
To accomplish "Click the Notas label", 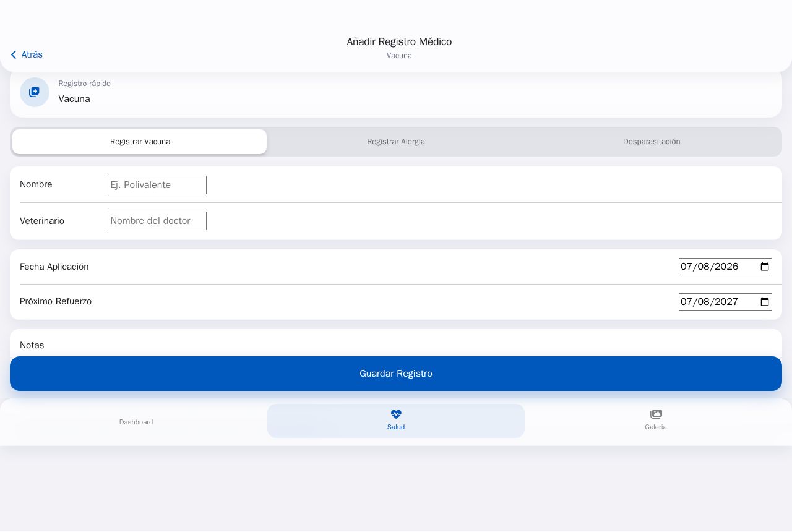I will (x=32, y=345).
